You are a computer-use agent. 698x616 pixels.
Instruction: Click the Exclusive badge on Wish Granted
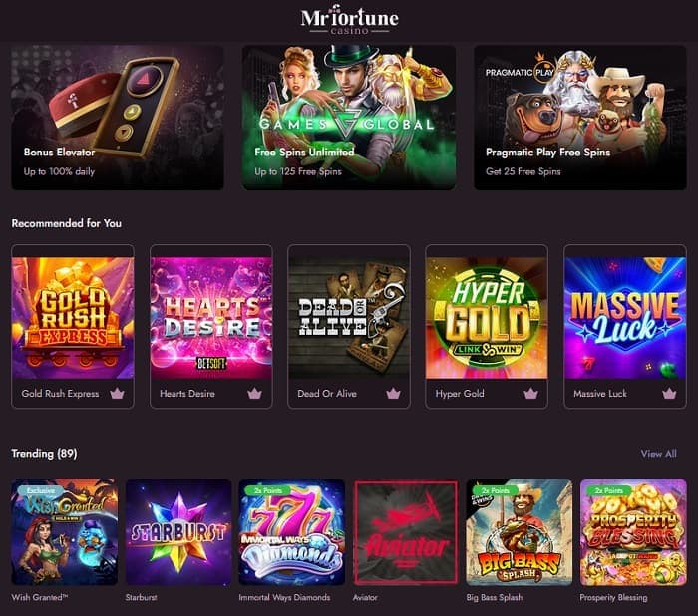pos(40,490)
